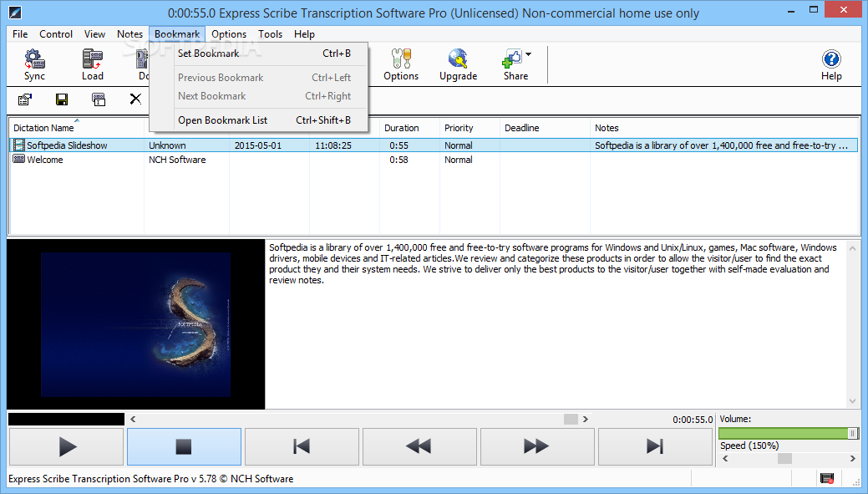Click the speed slider left arrow
Viewport: 868px width, 494px height.
click(x=724, y=459)
